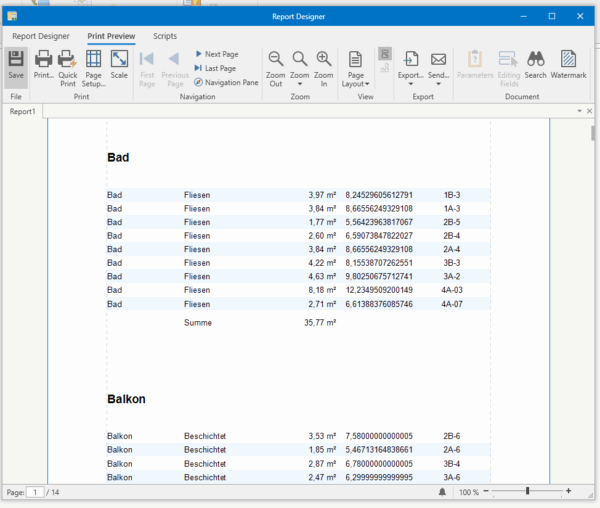Jump to Next Page
Image resolution: width=600 pixels, height=508 pixels.
tap(217, 54)
